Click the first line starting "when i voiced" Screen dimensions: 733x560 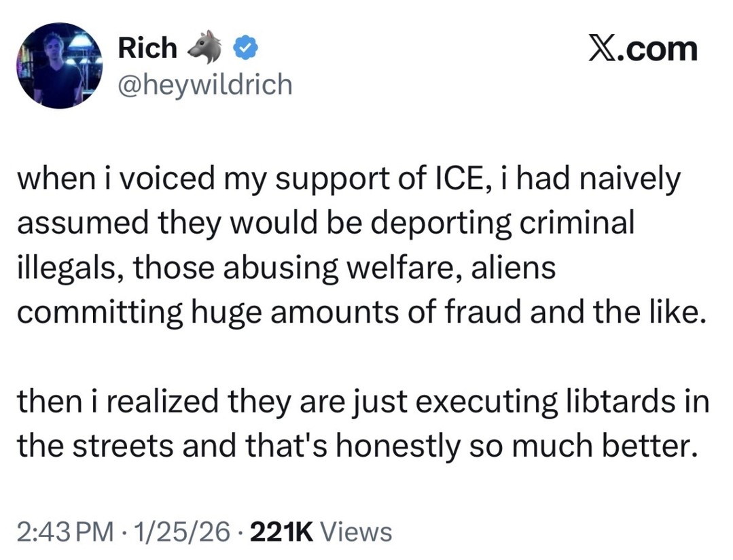(x=348, y=180)
